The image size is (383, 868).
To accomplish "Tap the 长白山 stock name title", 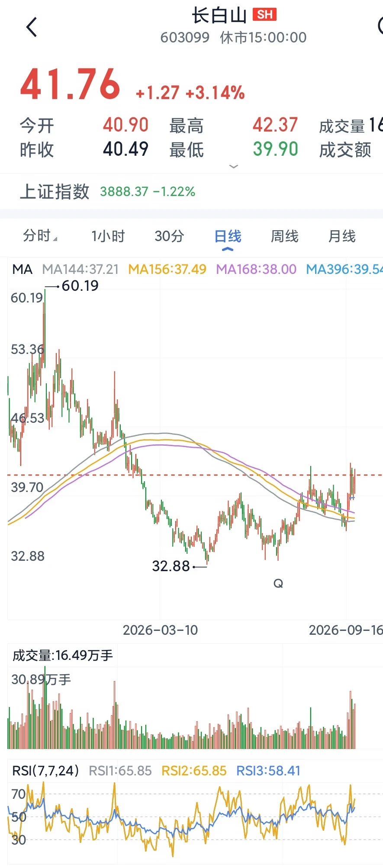I will coord(219,15).
